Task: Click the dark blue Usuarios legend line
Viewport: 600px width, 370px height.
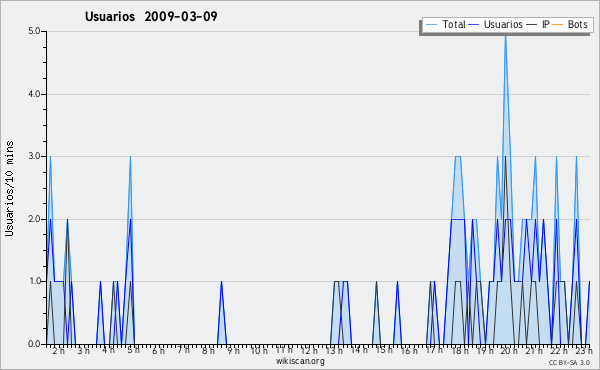Action: pos(474,24)
